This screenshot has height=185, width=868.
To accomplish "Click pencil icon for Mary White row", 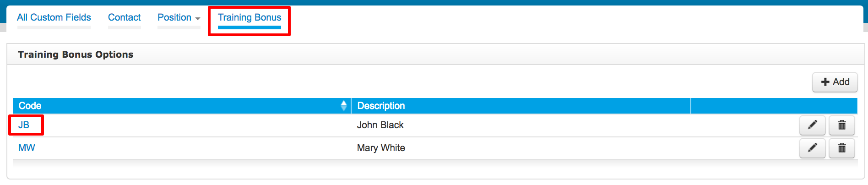I will click(x=812, y=148).
